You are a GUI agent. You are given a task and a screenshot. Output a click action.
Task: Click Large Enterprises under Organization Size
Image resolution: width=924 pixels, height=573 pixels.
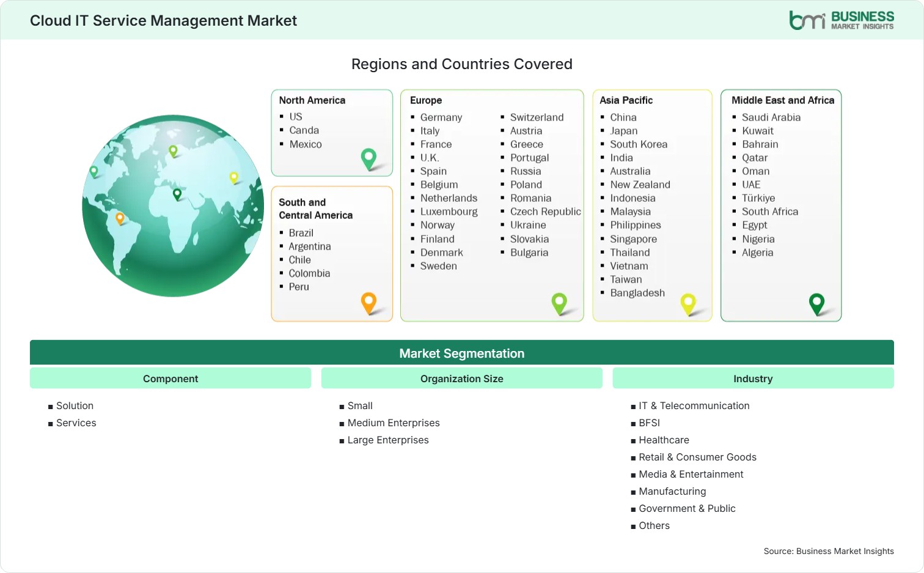pyautogui.click(x=388, y=440)
